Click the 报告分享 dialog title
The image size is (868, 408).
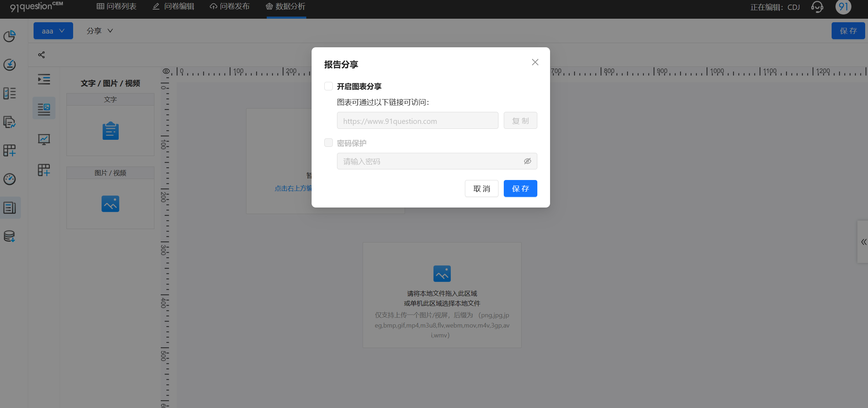tap(341, 65)
